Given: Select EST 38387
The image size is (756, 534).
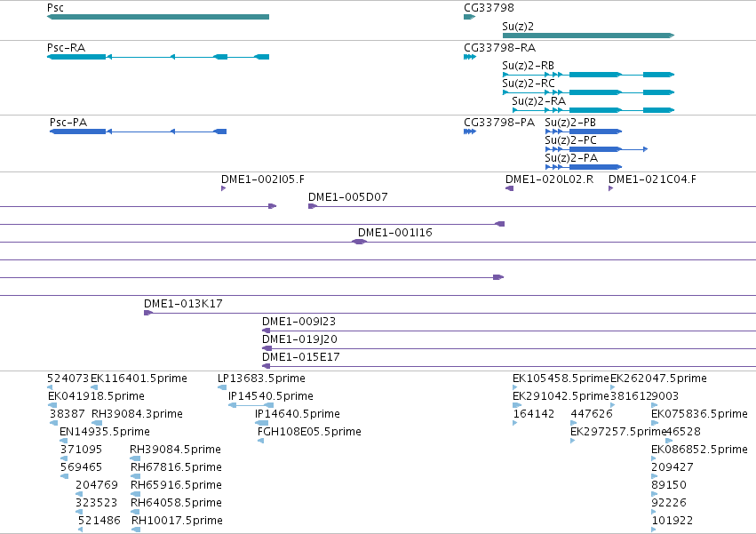Looking at the screenshot, I should [67, 414].
